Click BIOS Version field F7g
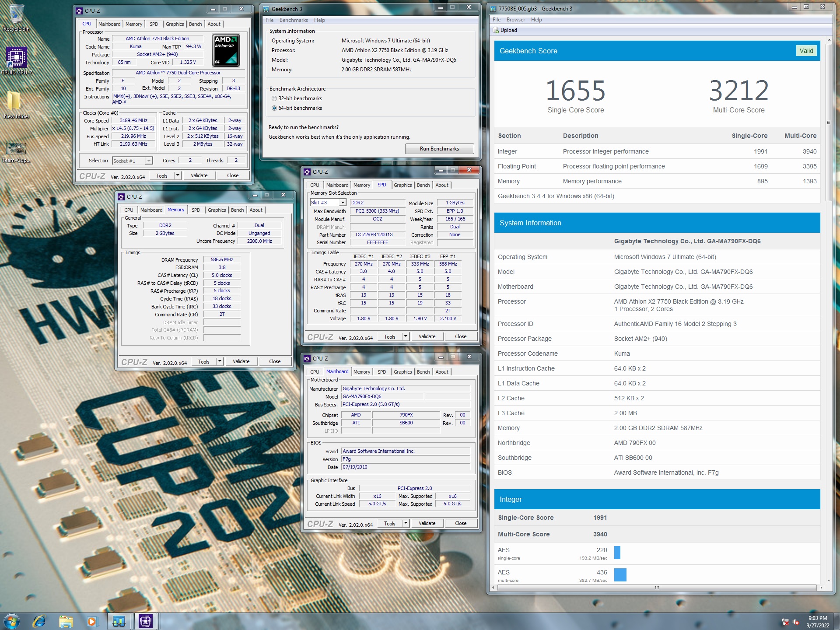This screenshot has width=840, height=630. coord(406,459)
